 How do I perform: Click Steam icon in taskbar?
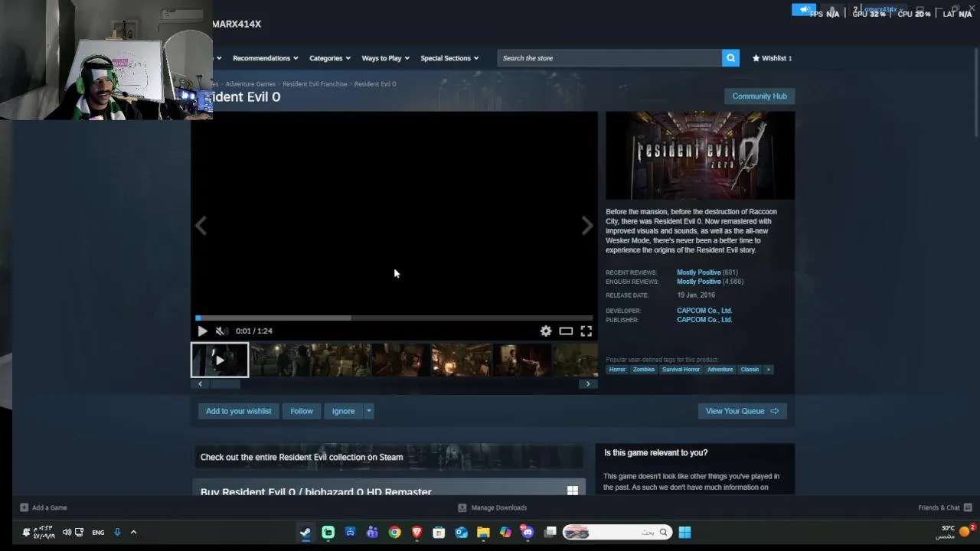click(305, 533)
